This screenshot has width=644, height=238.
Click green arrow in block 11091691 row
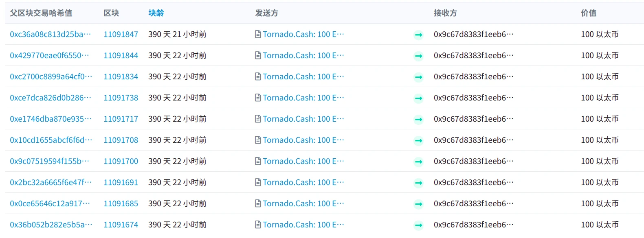[x=418, y=183]
